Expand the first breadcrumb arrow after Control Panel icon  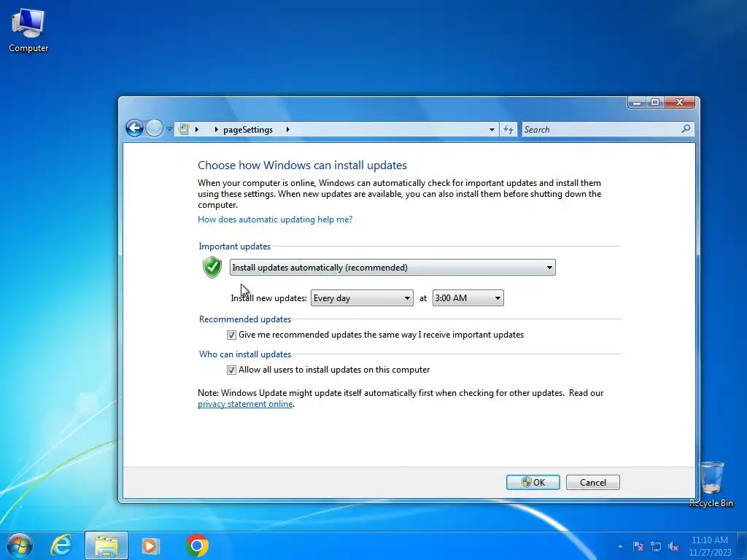pyautogui.click(x=196, y=130)
